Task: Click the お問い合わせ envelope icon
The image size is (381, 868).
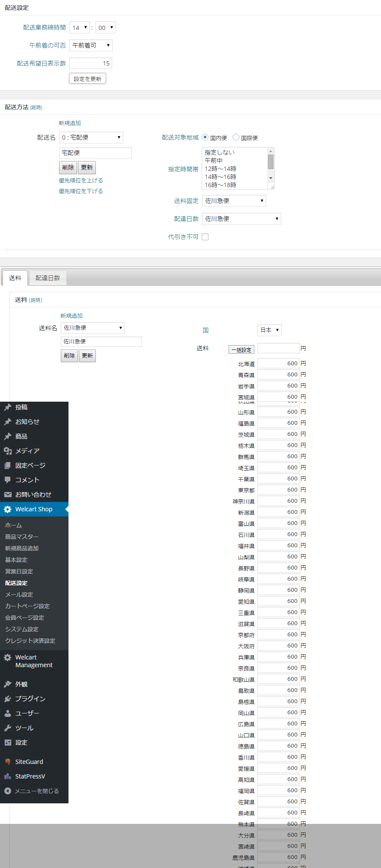Action: point(8,495)
